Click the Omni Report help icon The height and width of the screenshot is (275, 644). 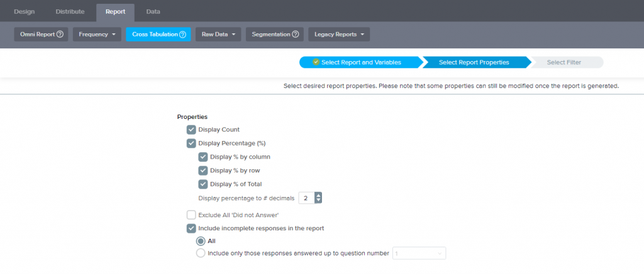[60, 35]
